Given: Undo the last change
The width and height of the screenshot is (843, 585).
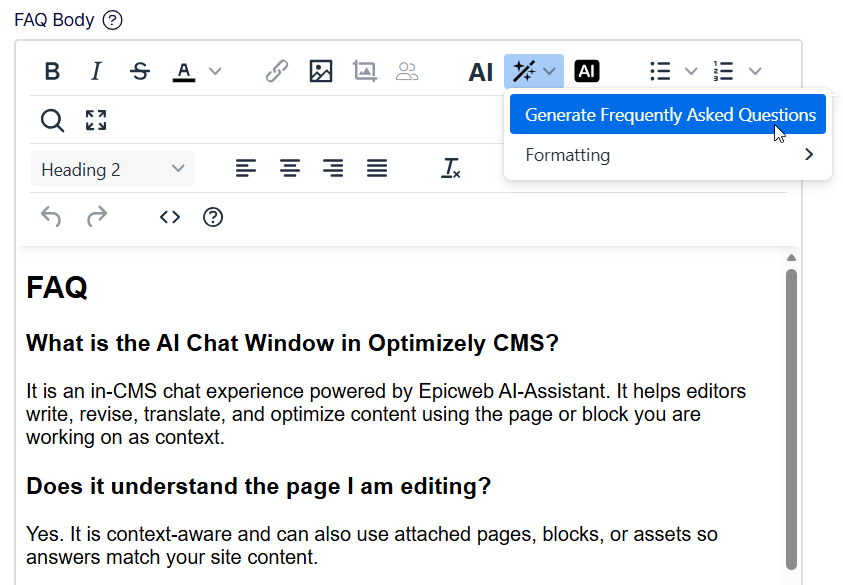Looking at the screenshot, I should [x=51, y=217].
